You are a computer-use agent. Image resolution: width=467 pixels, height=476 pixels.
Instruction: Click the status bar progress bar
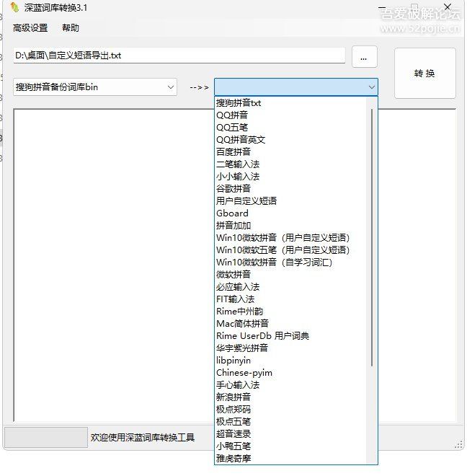tap(46, 438)
